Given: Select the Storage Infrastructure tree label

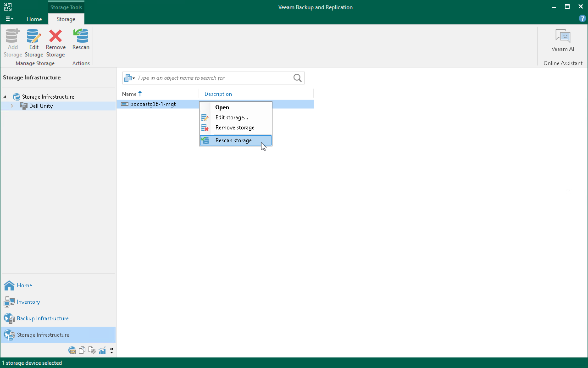Looking at the screenshot, I should pyautogui.click(x=48, y=97).
